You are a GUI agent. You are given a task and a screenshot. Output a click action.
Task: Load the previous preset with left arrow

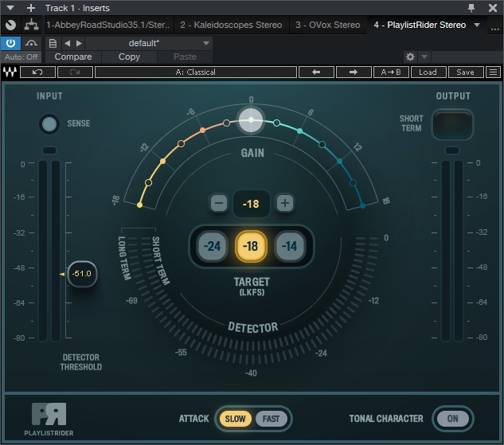click(x=316, y=72)
